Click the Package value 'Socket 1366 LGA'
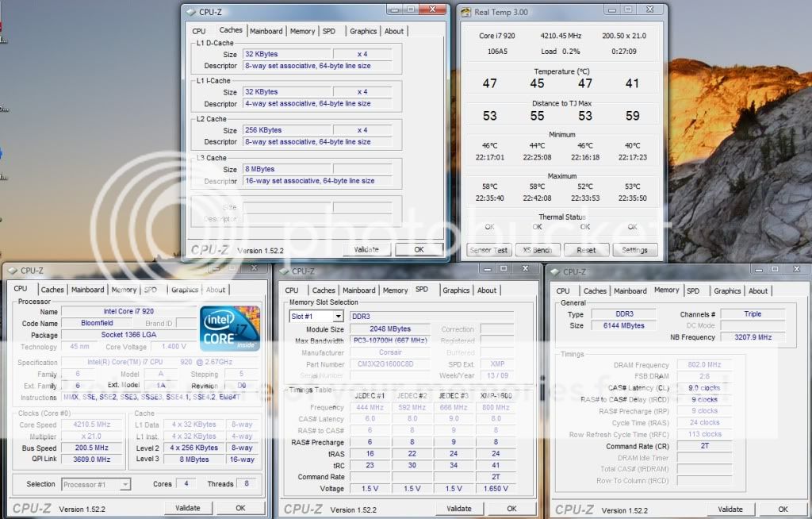812x519 pixels. coord(128,335)
